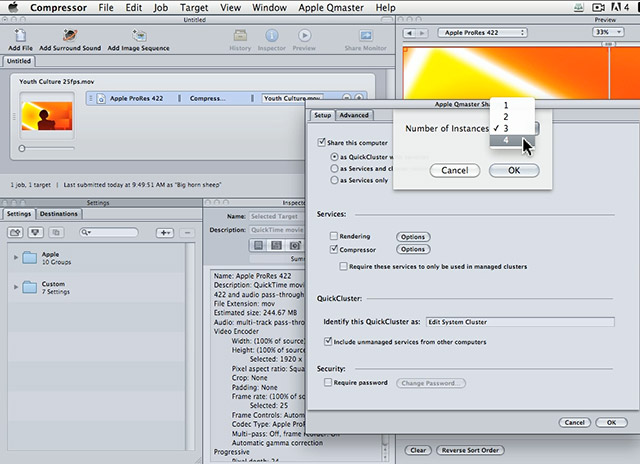Click the Add Image Sequence icon
This screenshot has height=464, width=640.
click(x=139, y=36)
